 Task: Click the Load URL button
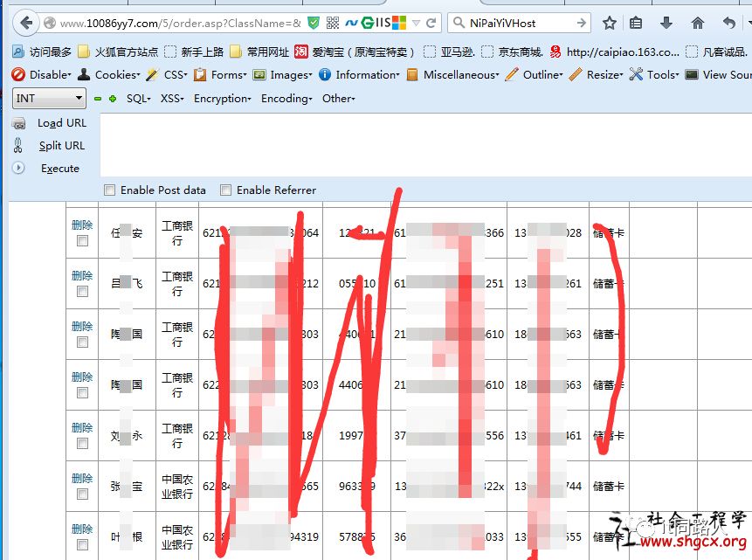pyautogui.click(x=61, y=123)
